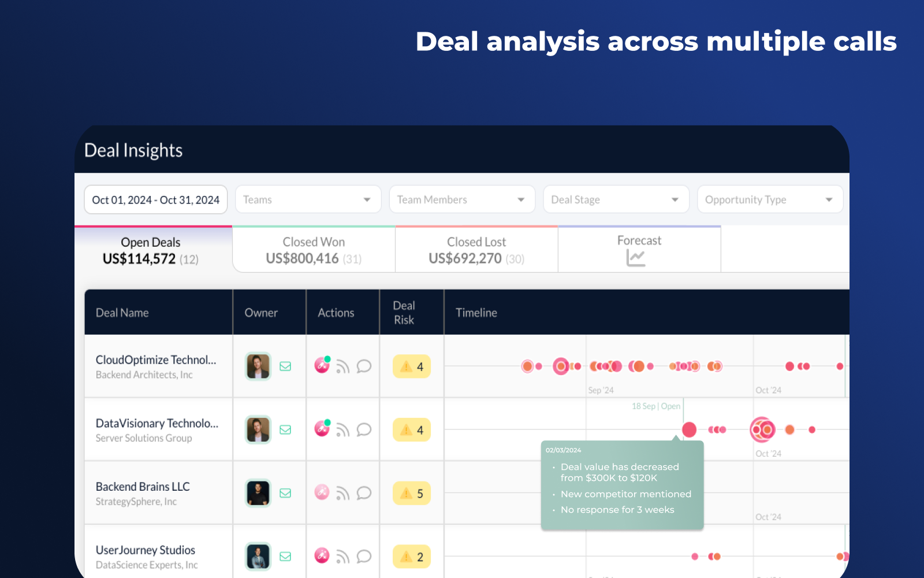Click large red timeline marker in DataVisionary row

689,429
